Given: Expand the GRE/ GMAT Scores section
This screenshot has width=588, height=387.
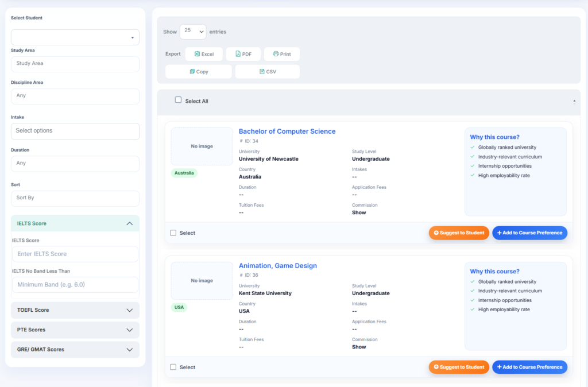Looking at the screenshot, I should (x=75, y=350).
